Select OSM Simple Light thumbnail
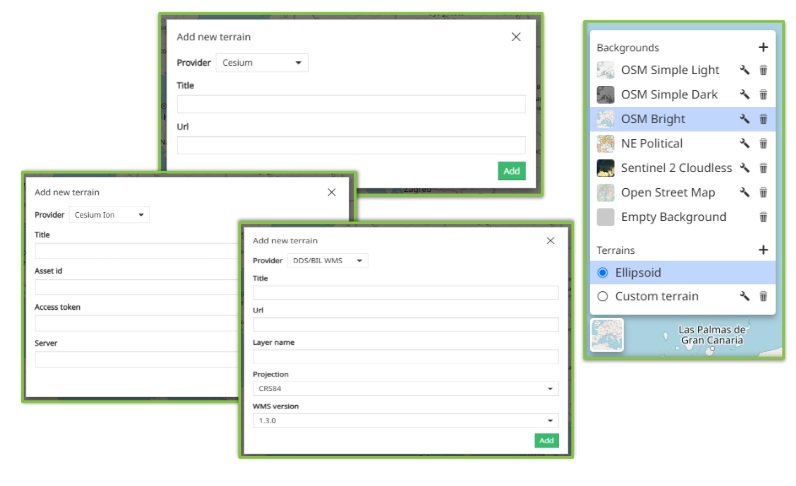The image size is (796, 486). click(x=605, y=70)
